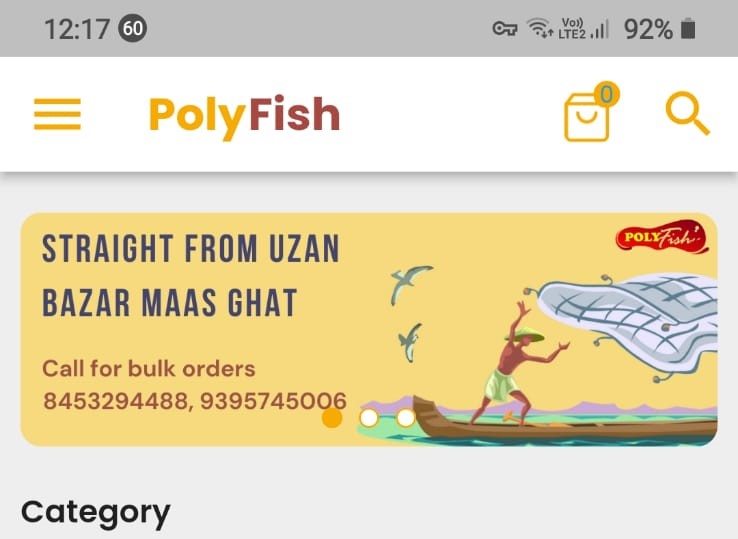Tap the VPN key status icon
The height and width of the screenshot is (539, 738).
coord(505,29)
